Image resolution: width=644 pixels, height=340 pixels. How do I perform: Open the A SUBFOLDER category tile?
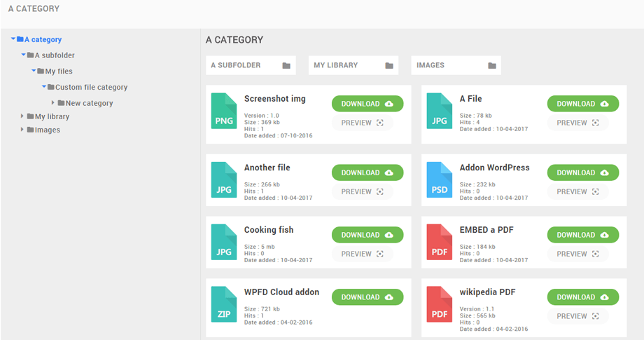(251, 65)
